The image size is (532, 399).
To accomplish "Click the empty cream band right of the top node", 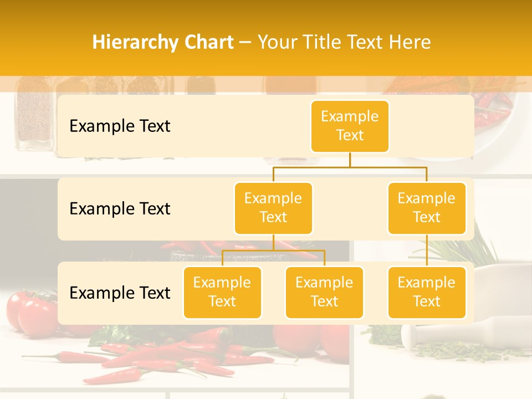I will point(432,126).
